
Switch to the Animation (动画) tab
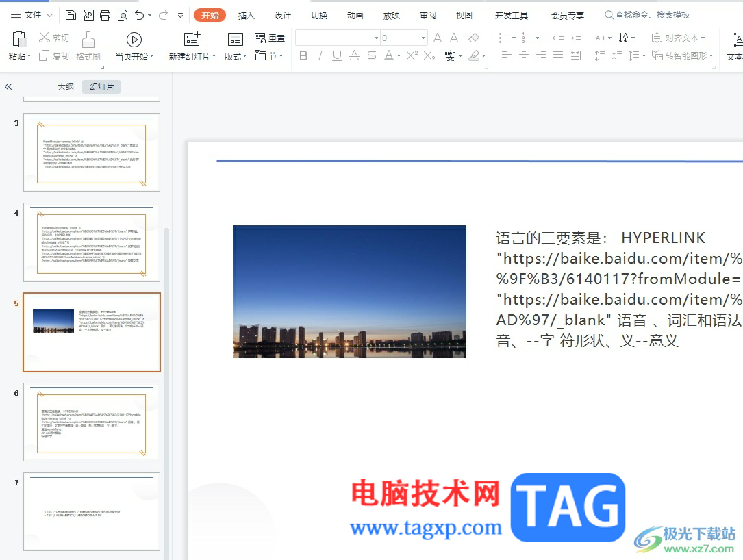355,16
